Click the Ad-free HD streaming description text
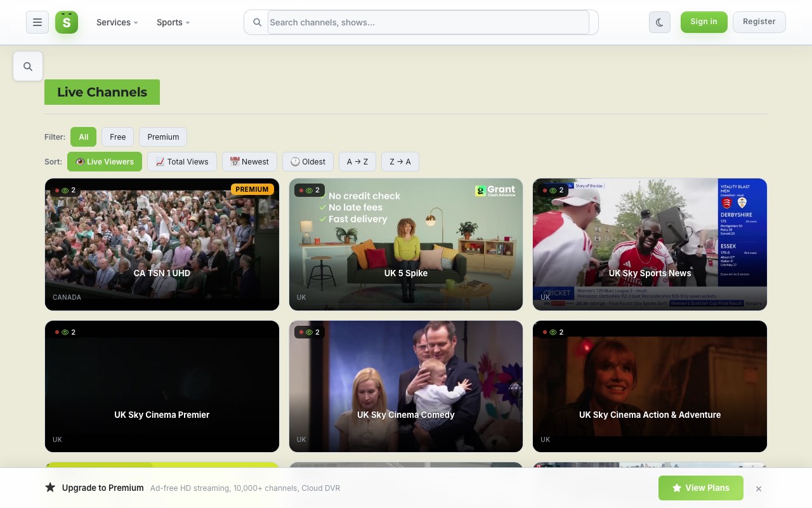This screenshot has height=508, width=812. click(245, 488)
